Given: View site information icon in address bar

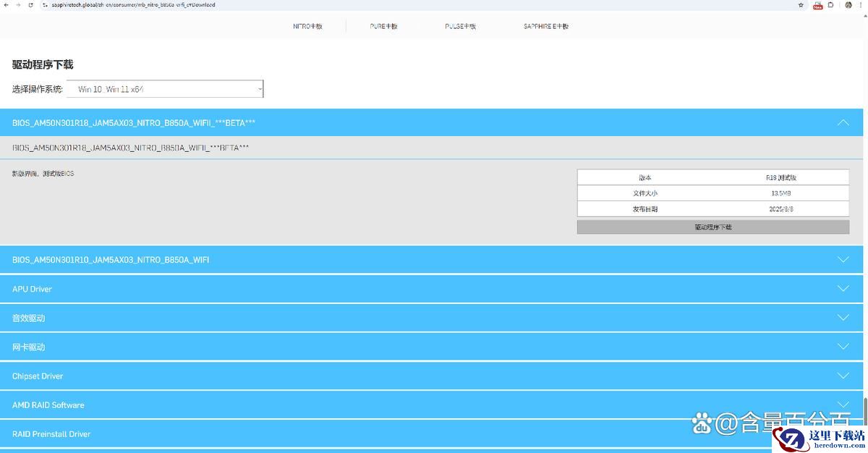Looking at the screenshot, I should [x=44, y=4].
